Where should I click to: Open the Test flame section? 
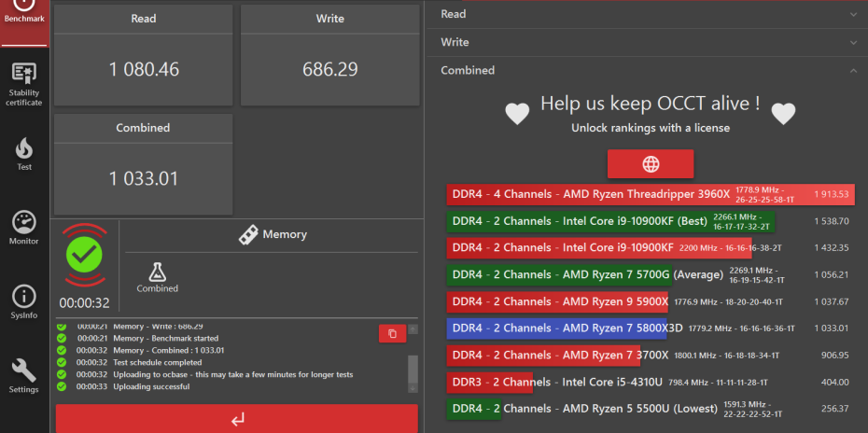coord(24,154)
